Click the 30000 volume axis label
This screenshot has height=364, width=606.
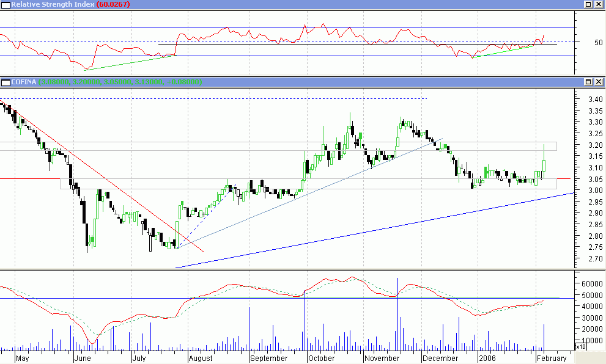[592, 318]
